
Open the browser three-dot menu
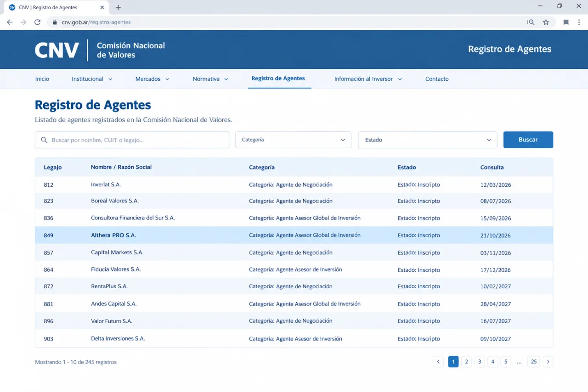pyautogui.click(x=579, y=22)
